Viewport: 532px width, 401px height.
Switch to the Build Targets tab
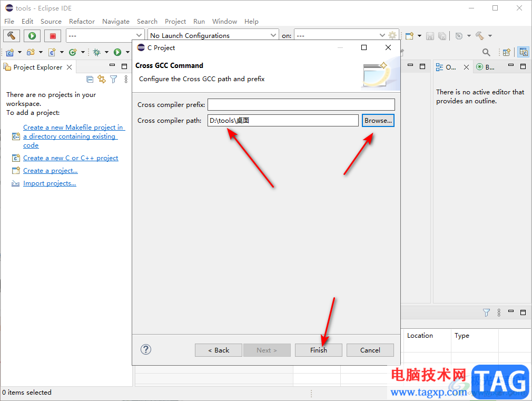pyautogui.click(x=486, y=67)
